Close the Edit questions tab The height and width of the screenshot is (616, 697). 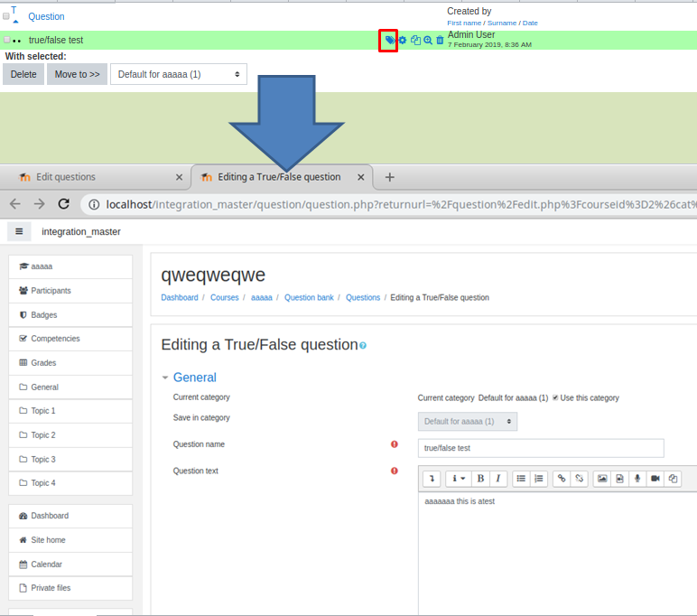tap(179, 177)
